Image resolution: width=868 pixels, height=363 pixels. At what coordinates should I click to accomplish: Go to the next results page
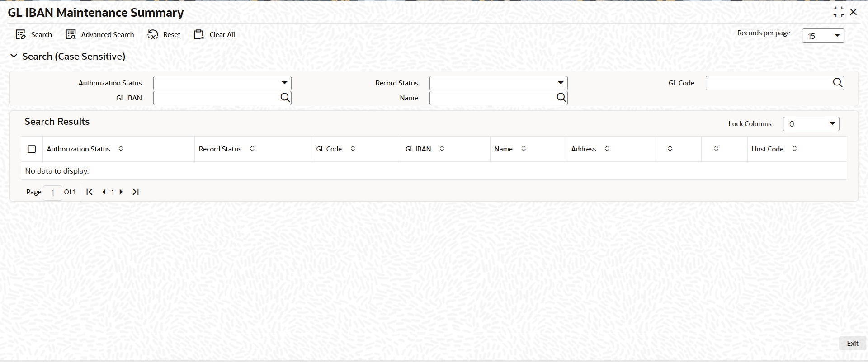click(x=121, y=192)
